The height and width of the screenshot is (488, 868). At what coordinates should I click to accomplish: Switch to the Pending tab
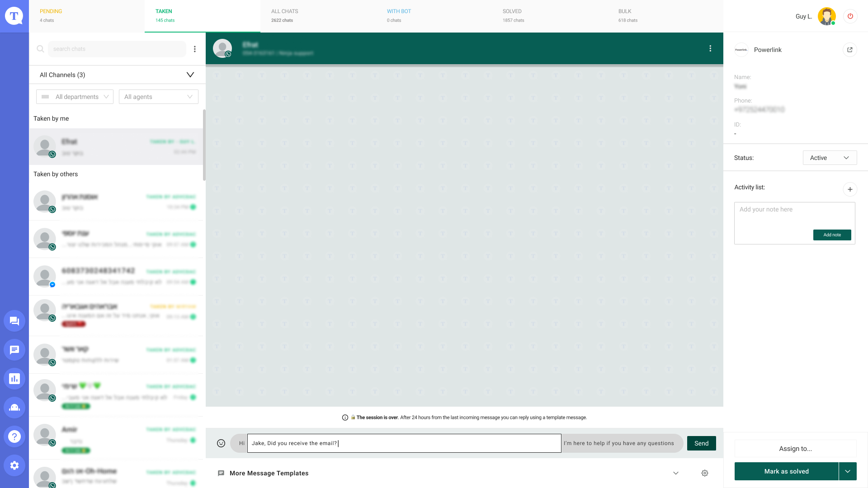point(87,16)
